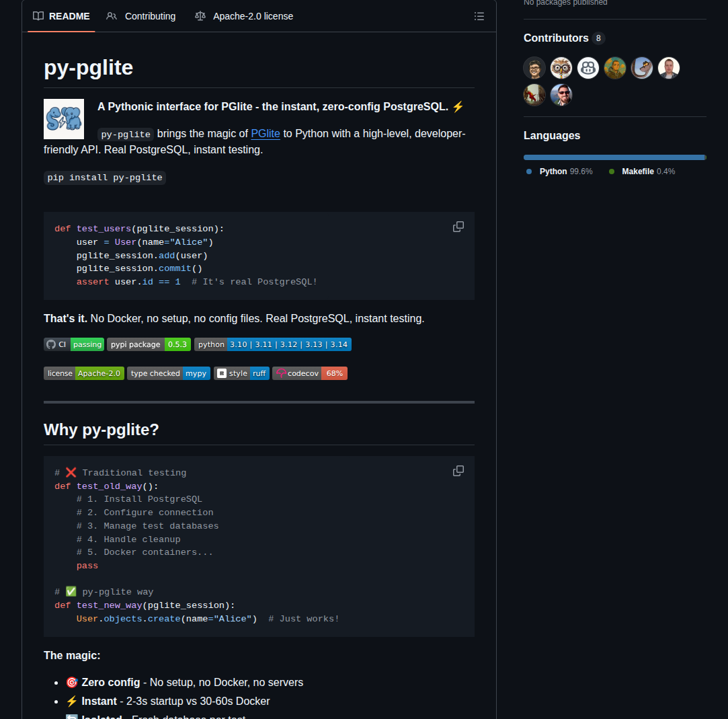728x719 pixels.
Task: Open the style ruff badge
Action: [241, 373]
